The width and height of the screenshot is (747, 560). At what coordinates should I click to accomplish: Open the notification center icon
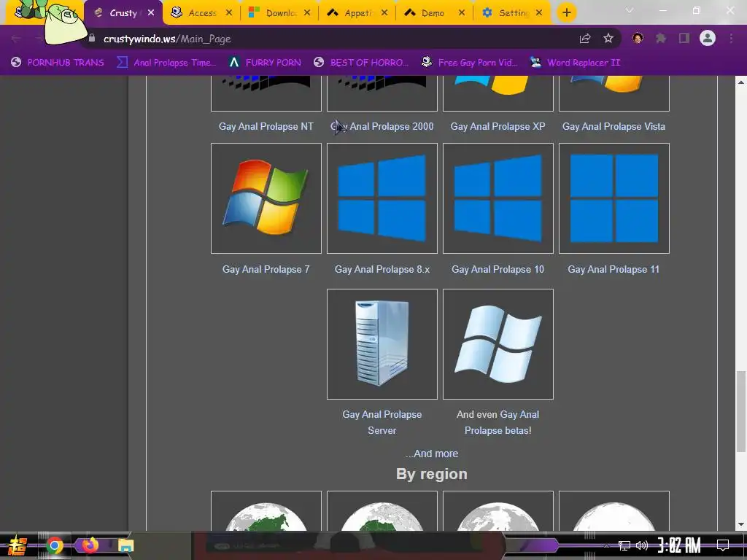click(x=723, y=545)
